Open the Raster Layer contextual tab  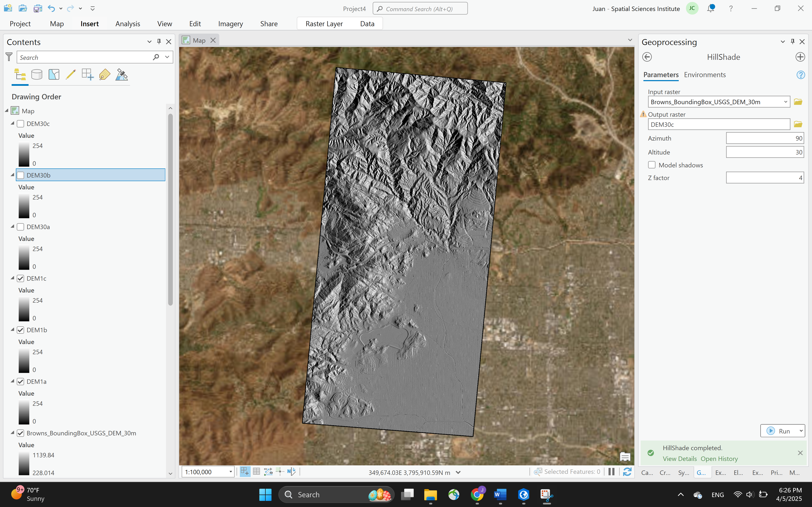324,24
